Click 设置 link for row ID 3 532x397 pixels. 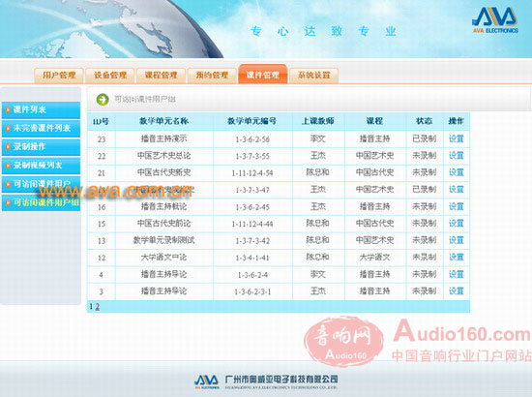click(x=456, y=291)
